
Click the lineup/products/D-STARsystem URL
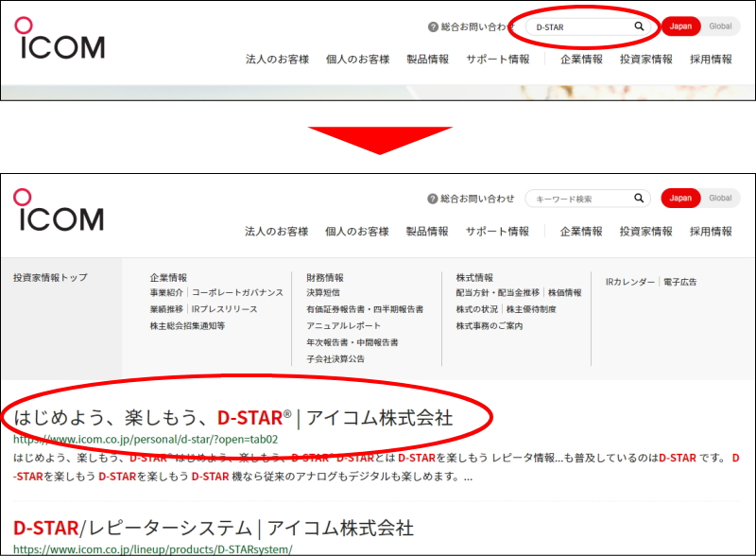pyautogui.click(x=152, y=549)
